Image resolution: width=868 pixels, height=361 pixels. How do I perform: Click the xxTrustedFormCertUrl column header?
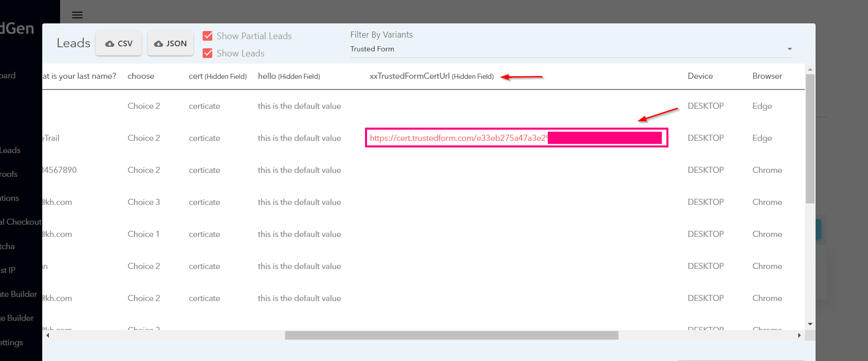432,76
